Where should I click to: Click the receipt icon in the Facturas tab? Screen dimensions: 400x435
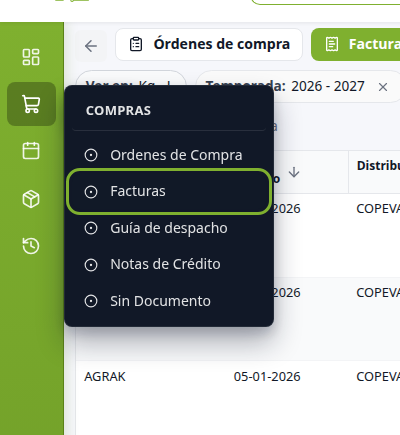(x=332, y=44)
